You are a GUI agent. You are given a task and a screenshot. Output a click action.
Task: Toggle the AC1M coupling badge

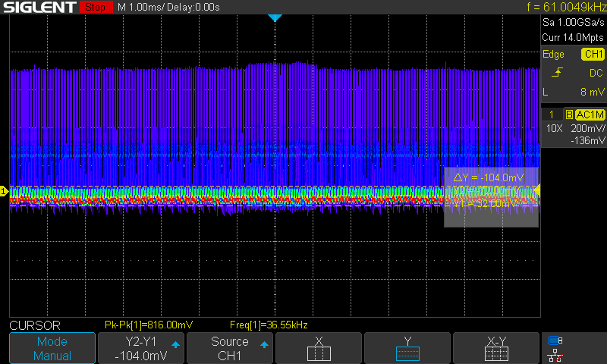tap(590, 115)
